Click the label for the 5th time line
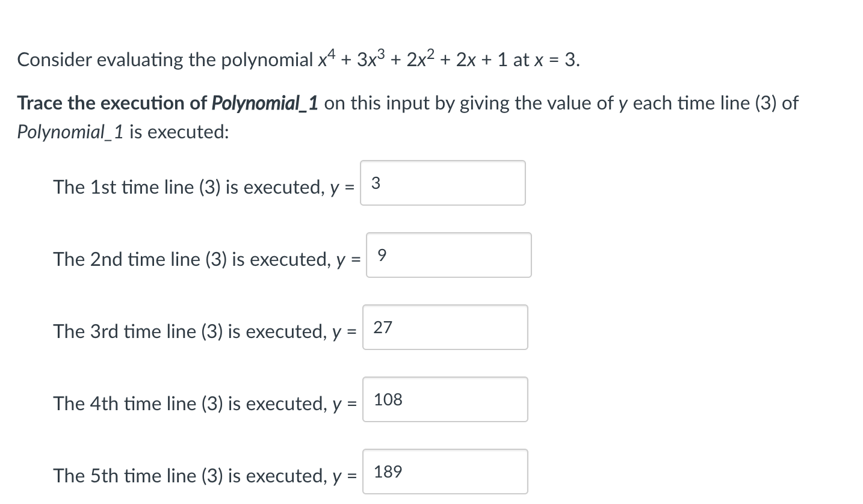 click(x=203, y=476)
